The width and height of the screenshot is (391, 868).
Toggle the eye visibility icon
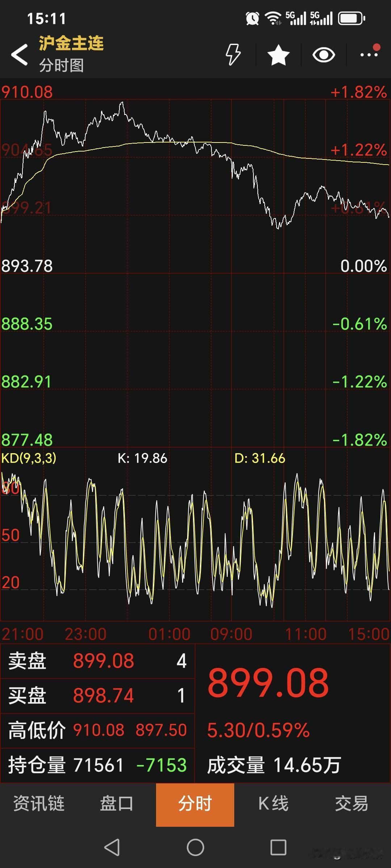[x=324, y=55]
